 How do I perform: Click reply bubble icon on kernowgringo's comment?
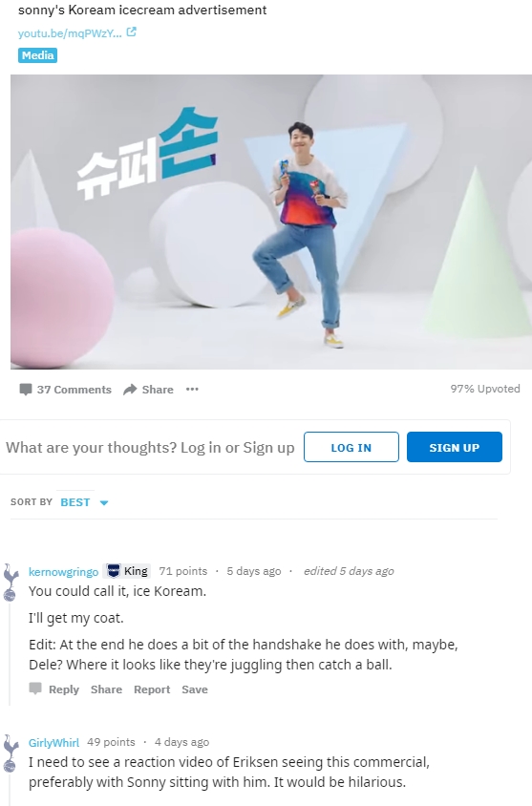coord(35,689)
